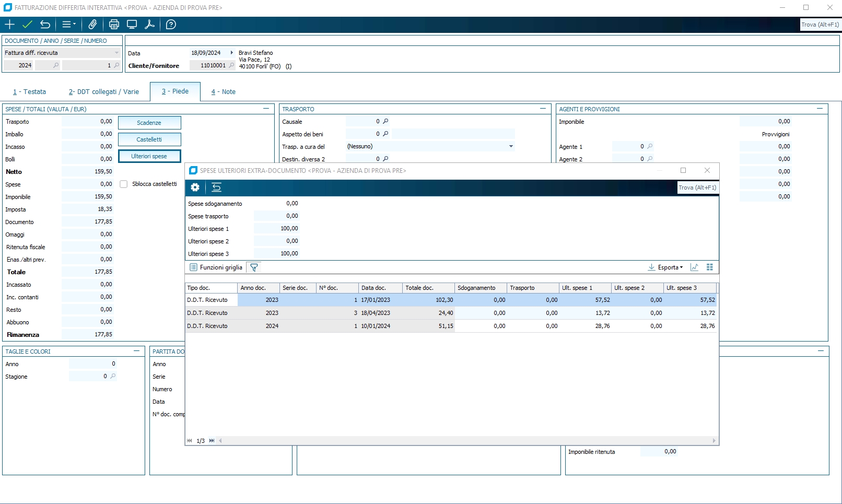The width and height of the screenshot is (842, 504).
Task: Collapse the Spese / Totali panel
Action: click(266, 109)
